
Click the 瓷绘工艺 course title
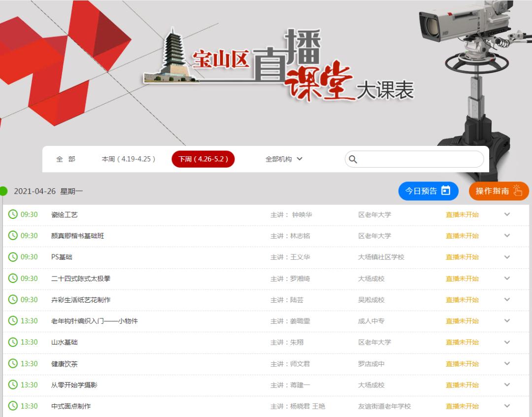click(x=64, y=214)
